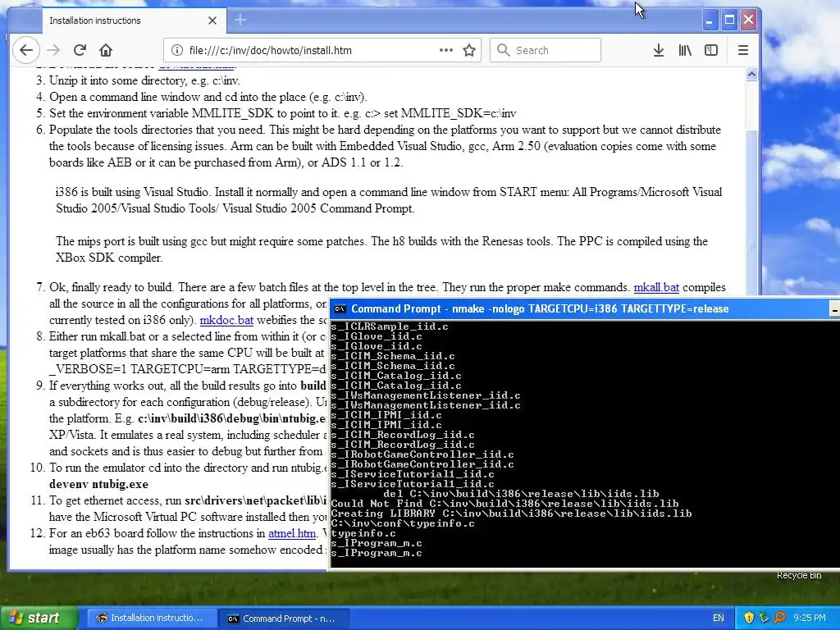Click the forward navigation arrow

(x=53, y=50)
